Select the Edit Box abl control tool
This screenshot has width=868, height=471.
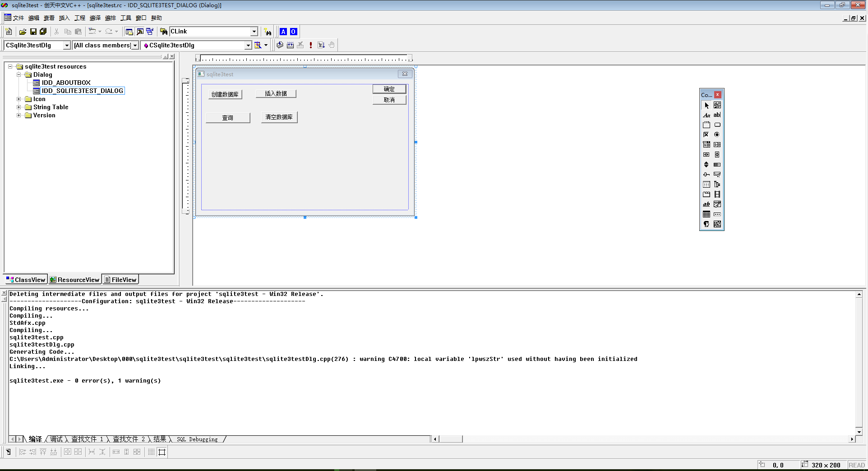click(x=717, y=115)
